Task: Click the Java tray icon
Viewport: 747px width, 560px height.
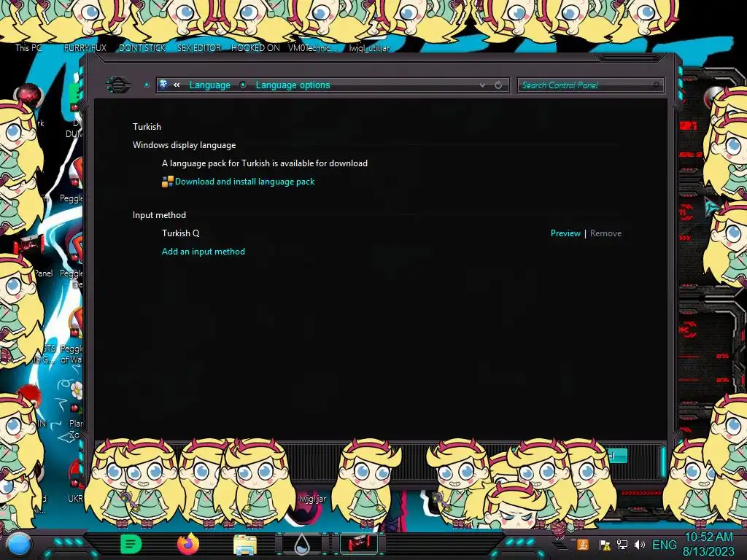Action: (x=583, y=544)
